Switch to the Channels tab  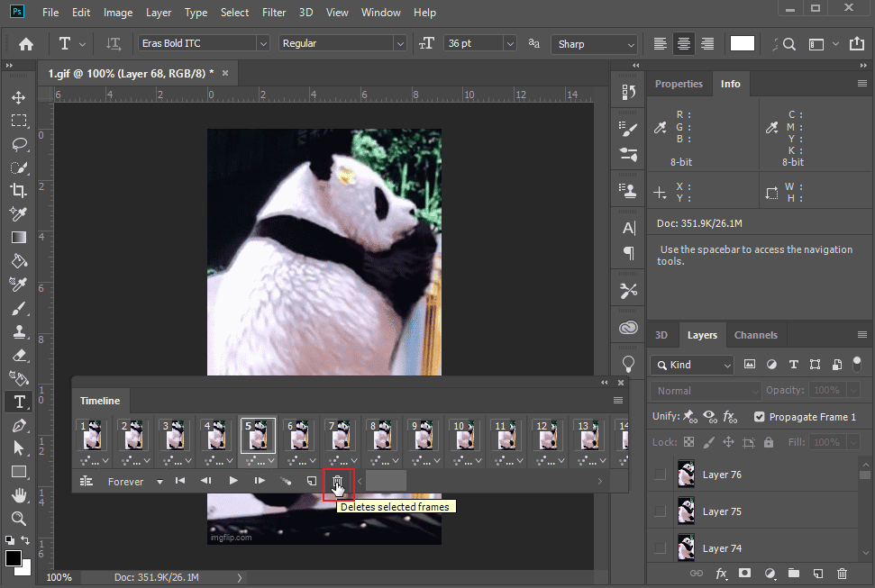[x=756, y=334]
